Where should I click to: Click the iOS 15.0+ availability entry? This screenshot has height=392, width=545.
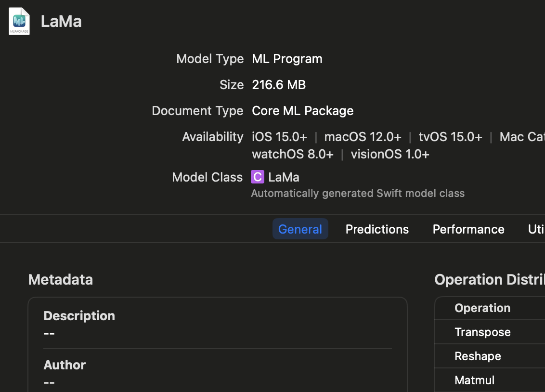pos(279,137)
